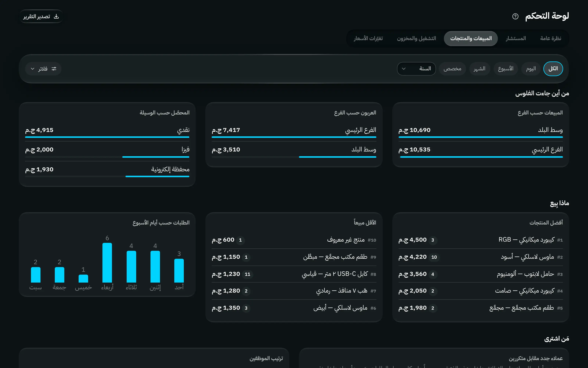Click the الطلبات حسب أيام الأسبوع chart title

tap(161, 223)
